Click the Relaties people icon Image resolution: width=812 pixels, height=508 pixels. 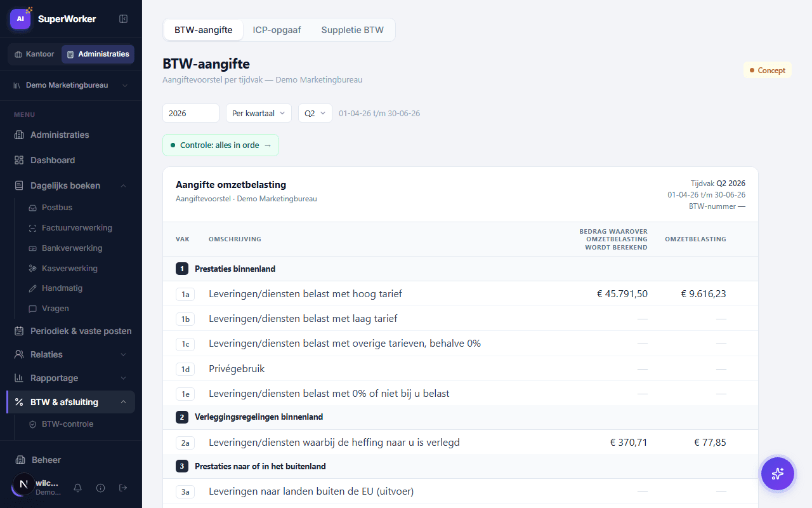pos(19,354)
